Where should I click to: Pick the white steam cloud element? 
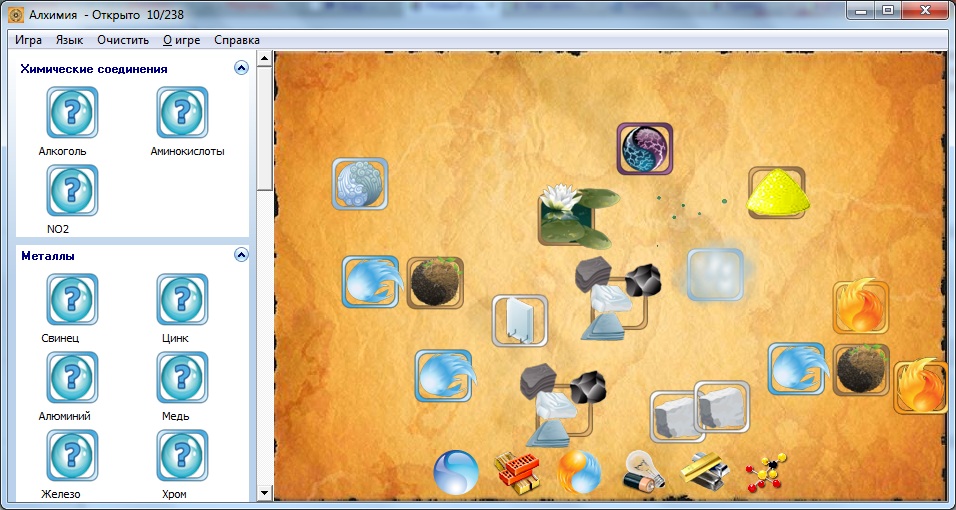point(716,275)
